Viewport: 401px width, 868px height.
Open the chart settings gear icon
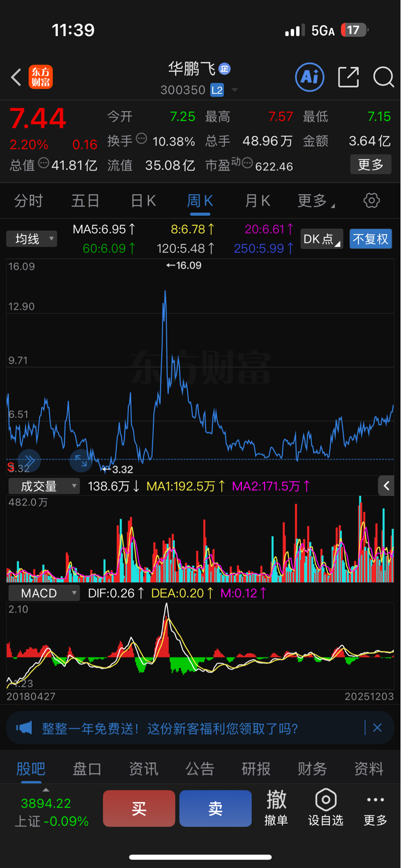[x=372, y=200]
